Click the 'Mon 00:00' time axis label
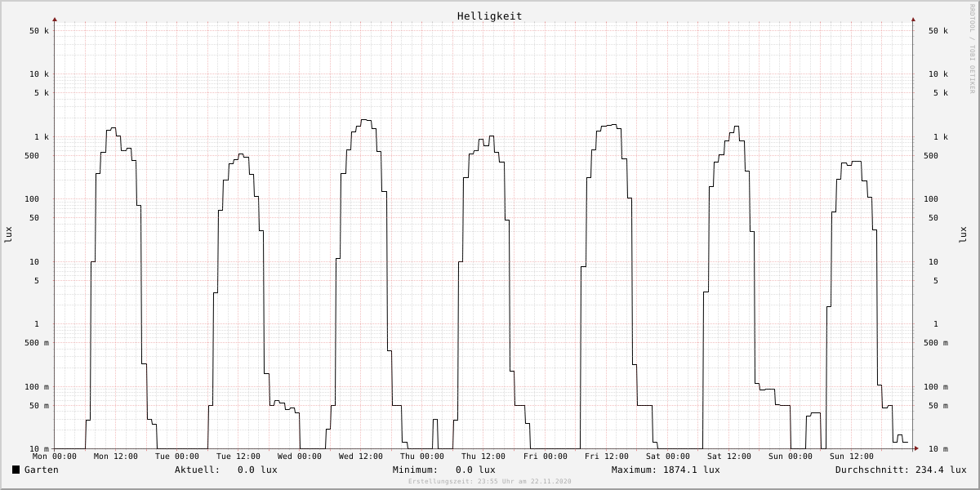The height and width of the screenshot is (490, 980). (x=55, y=457)
